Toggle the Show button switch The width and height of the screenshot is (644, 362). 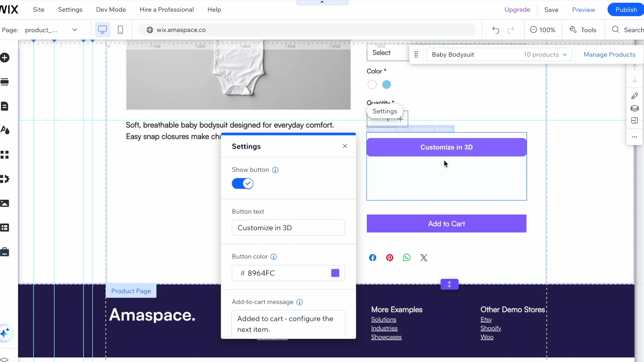[243, 184]
